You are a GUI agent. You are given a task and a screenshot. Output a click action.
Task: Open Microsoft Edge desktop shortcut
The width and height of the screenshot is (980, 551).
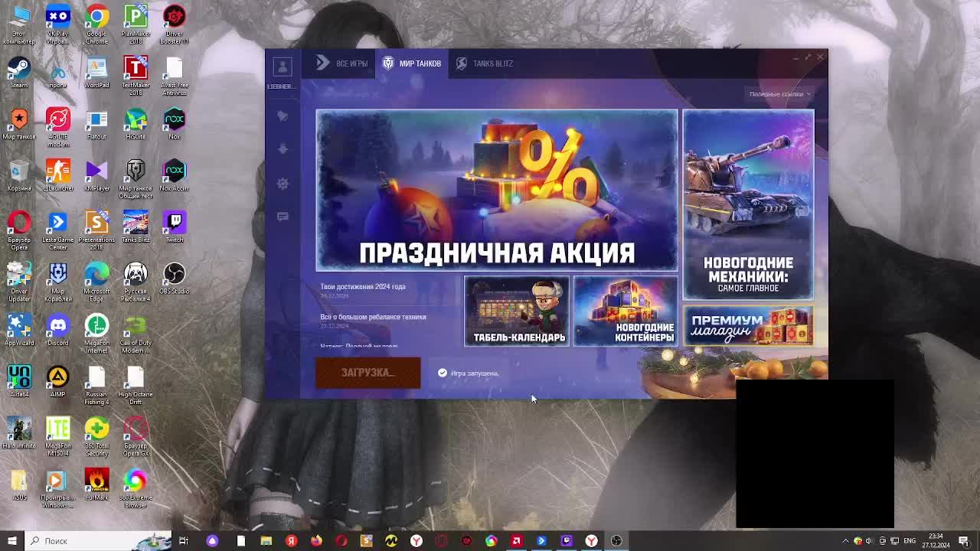click(96, 282)
